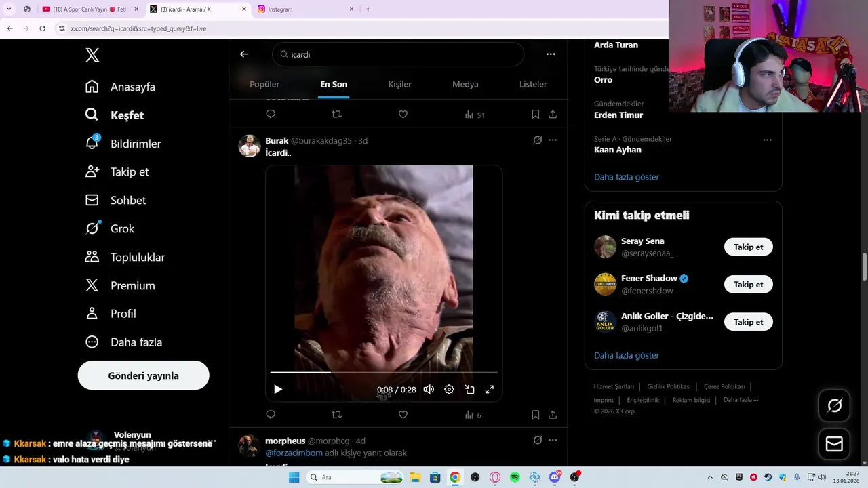
Task: Open Kaan Ayhan trend options menu
Action: pos(767,140)
